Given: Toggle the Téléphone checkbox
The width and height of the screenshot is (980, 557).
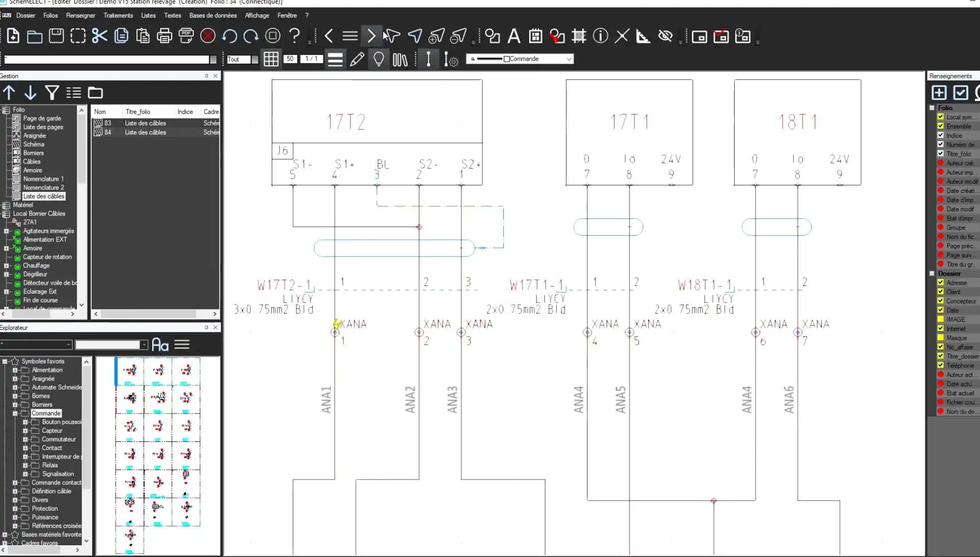Looking at the screenshot, I should (940, 366).
